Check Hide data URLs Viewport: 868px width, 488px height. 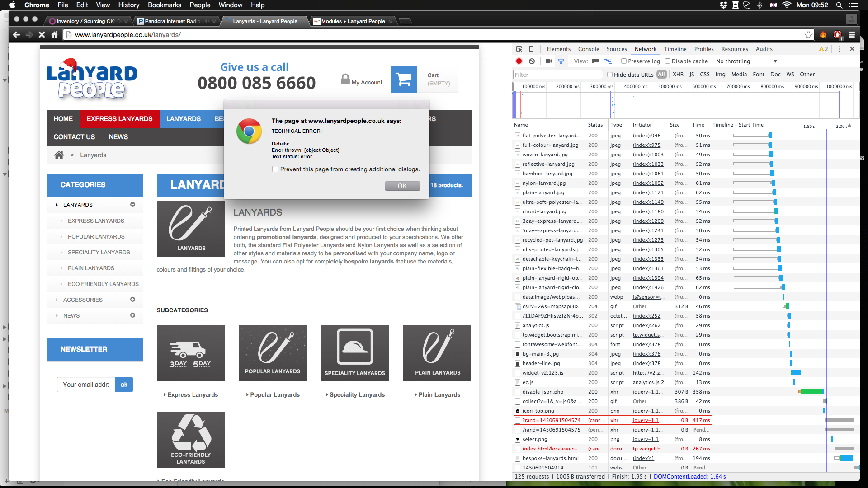[x=610, y=75]
